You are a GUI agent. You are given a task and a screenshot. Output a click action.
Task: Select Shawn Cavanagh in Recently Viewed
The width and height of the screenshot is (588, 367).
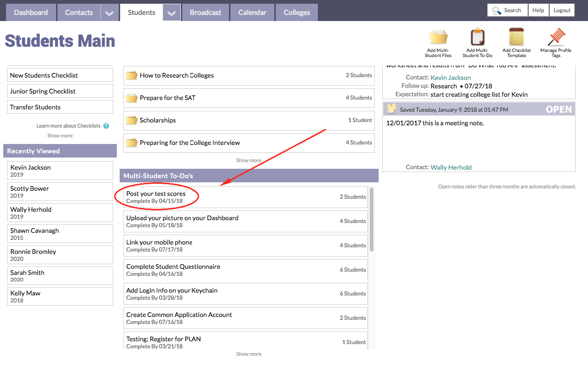(x=60, y=234)
